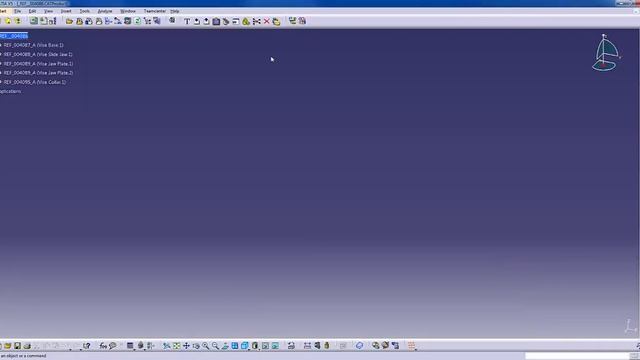Click the orange grid icon on bottom toolbar

[x=411, y=346]
